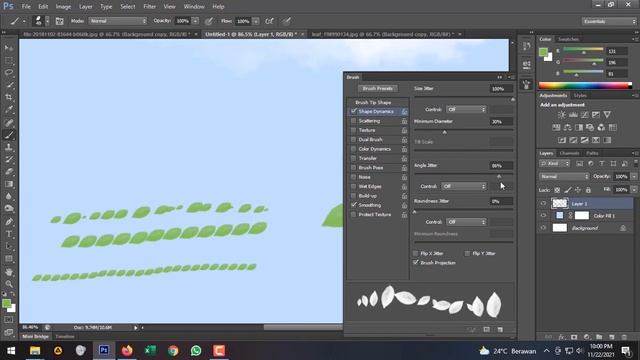Lock Shape Dynamics settings

coord(404,111)
